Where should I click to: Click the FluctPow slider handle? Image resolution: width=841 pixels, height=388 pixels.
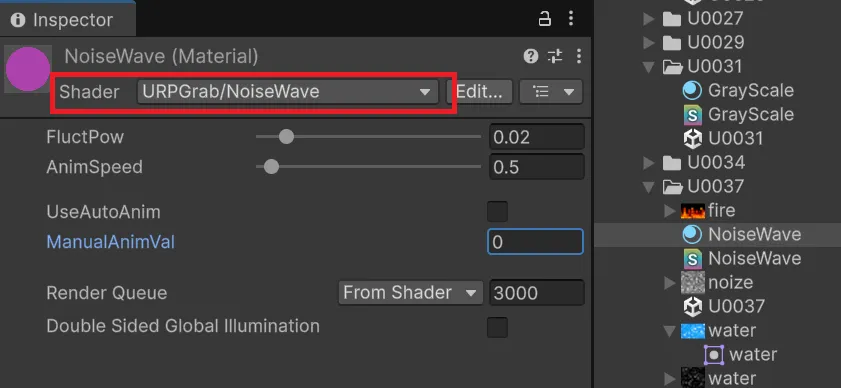point(286,137)
